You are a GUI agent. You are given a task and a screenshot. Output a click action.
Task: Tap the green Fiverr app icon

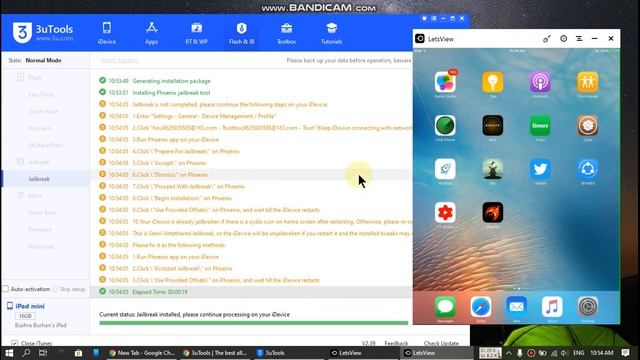point(540,126)
